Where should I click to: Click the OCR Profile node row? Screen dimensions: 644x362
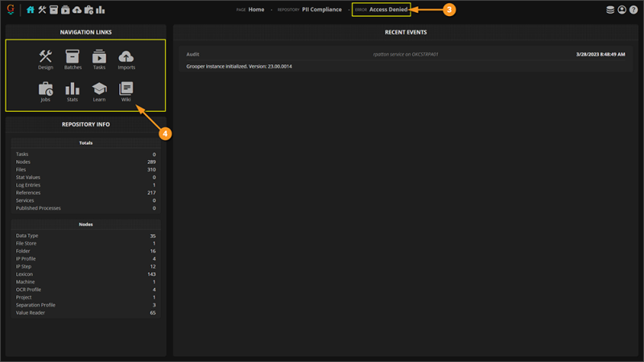pos(86,290)
